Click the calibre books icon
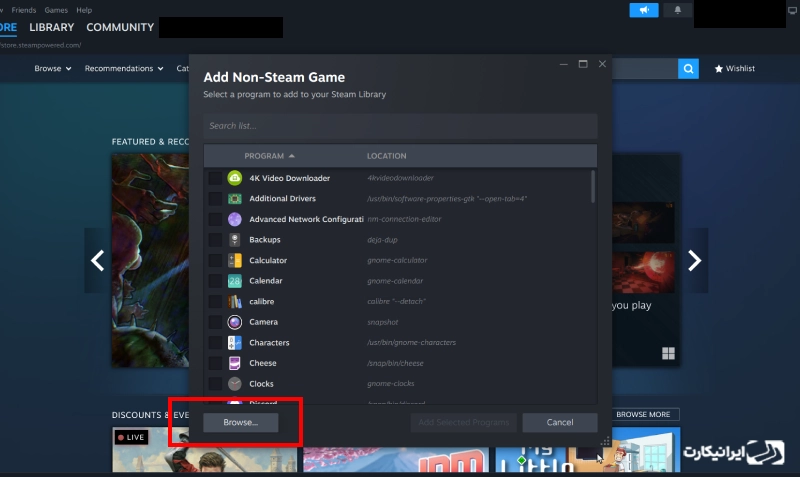800x477 pixels. (x=234, y=301)
